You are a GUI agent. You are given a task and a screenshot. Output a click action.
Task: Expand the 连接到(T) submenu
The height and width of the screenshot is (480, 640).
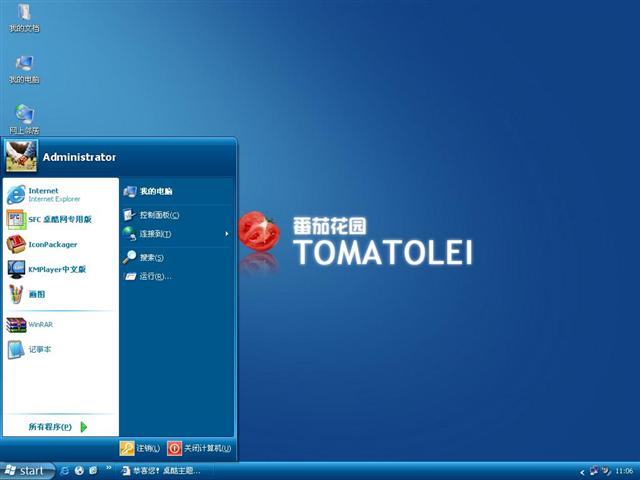176,234
